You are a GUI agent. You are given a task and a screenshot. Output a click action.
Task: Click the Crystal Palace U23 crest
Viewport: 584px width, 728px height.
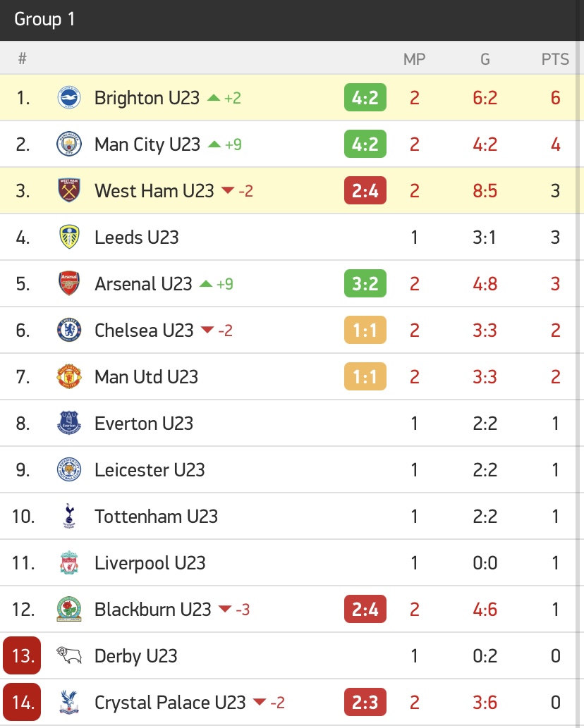[x=69, y=702]
